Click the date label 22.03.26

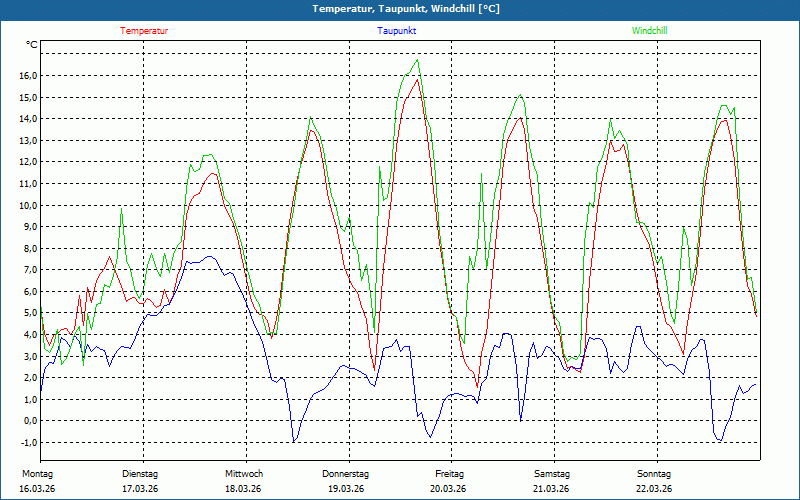(x=654, y=489)
